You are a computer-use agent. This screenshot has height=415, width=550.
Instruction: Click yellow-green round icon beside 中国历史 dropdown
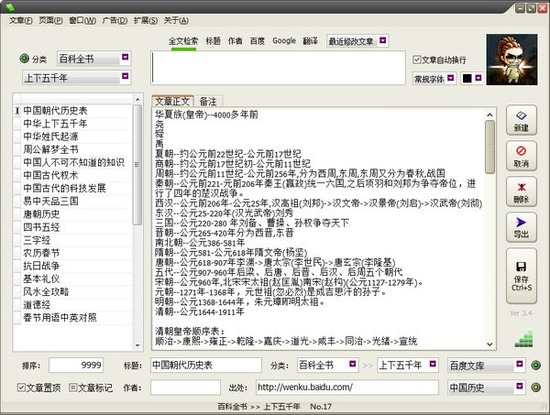(536, 387)
